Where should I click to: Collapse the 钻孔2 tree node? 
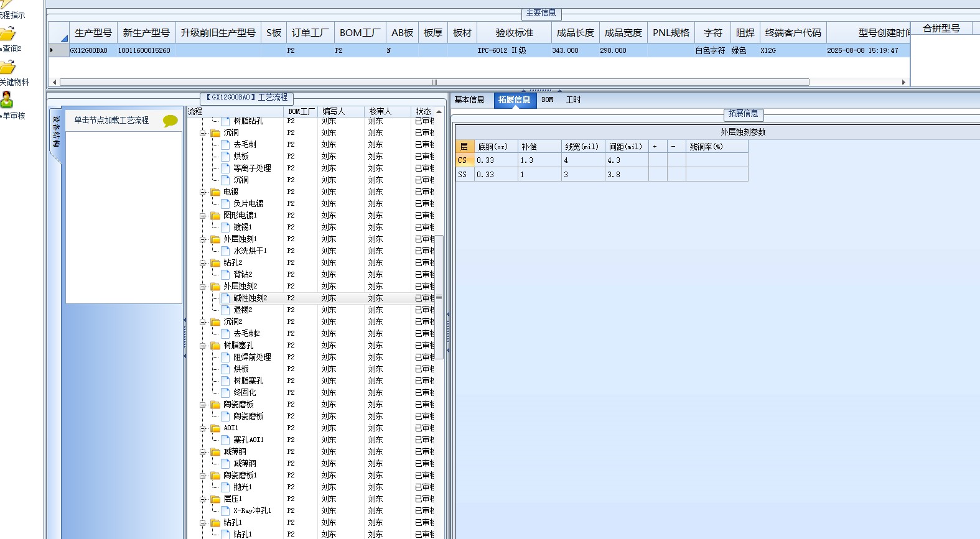coord(203,263)
